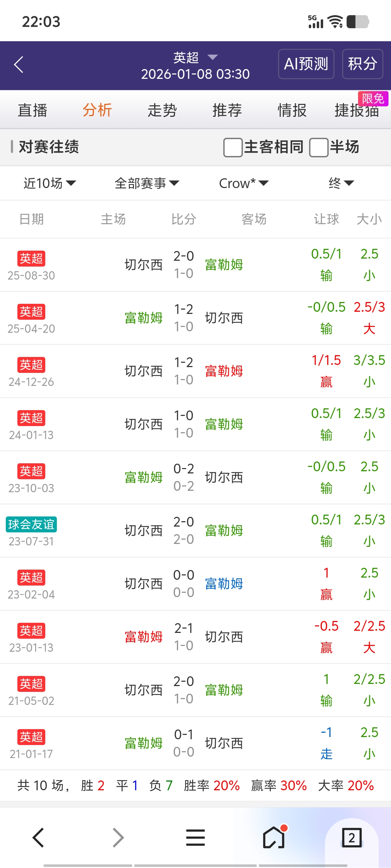Tap the red 英超 badge dated 25-08-30
The width and height of the screenshot is (391, 868).
tap(31, 259)
